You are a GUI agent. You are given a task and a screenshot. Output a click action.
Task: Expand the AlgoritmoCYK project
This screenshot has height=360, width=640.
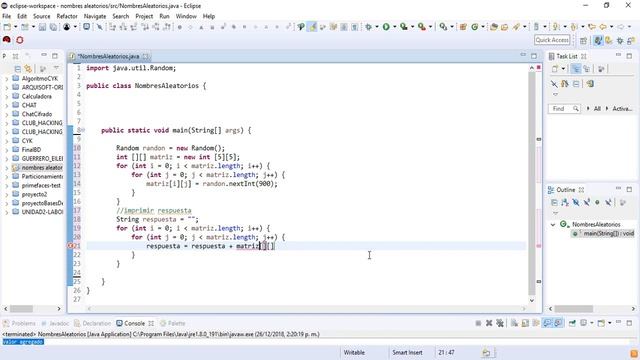coord(6,78)
